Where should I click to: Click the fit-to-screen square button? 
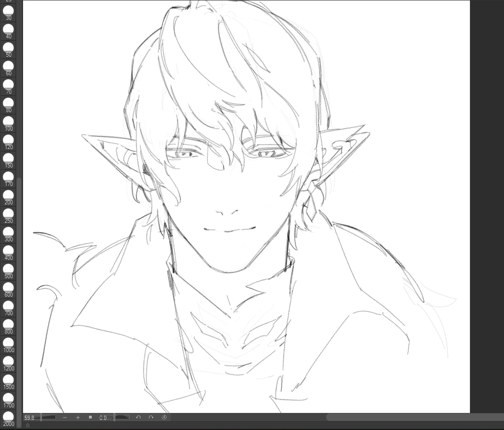[90, 418]
